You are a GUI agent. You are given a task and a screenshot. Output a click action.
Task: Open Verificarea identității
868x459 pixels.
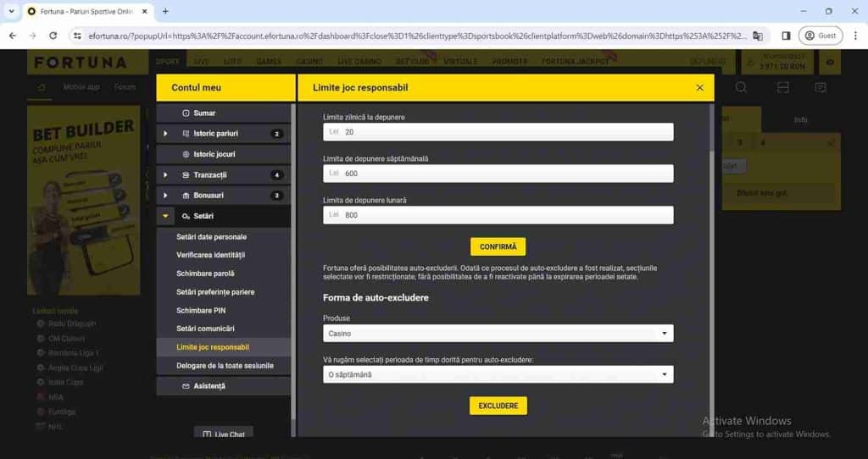[210, 255]
